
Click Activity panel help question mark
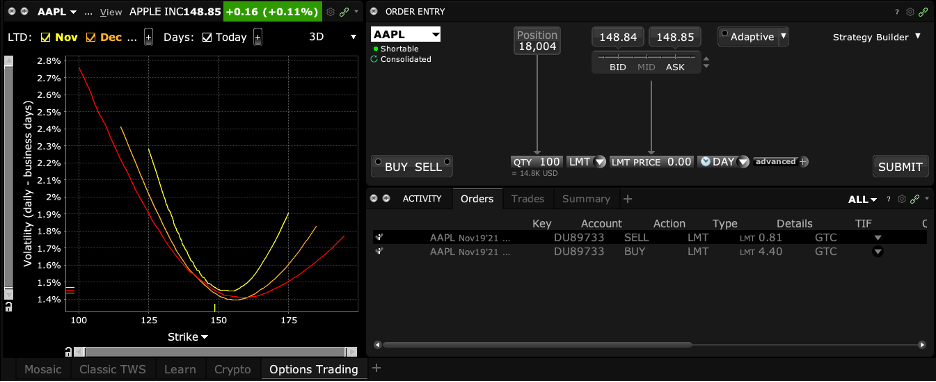pyautogui.click(x=889, y=199)
